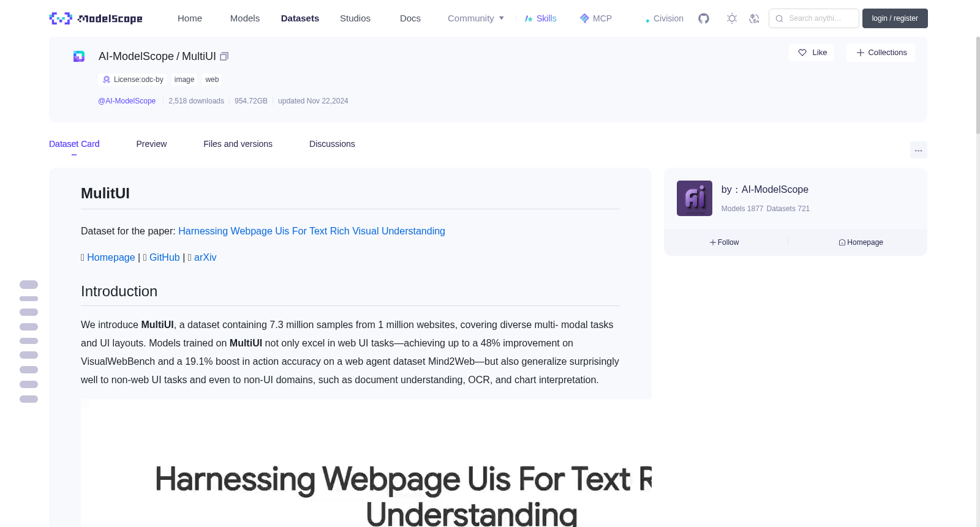Click the house icon beside Homepage in the sidebar

pyautogui.click(x=842, y=242)
